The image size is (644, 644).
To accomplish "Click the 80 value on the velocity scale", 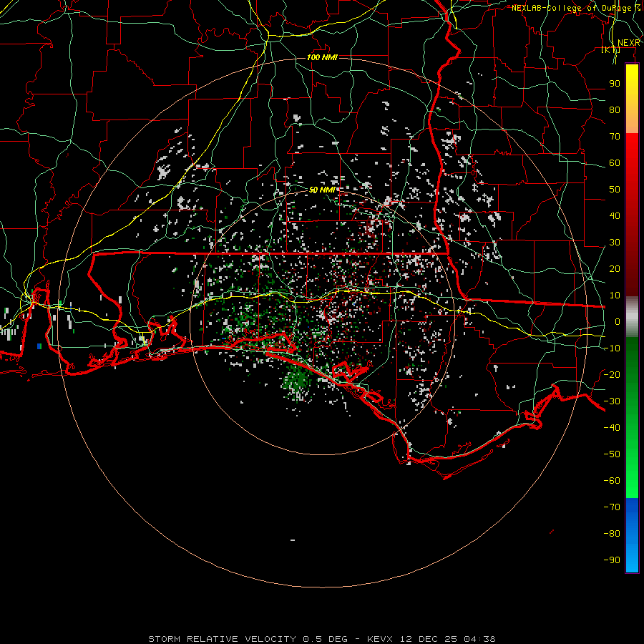I will click(x=615, y=110).
